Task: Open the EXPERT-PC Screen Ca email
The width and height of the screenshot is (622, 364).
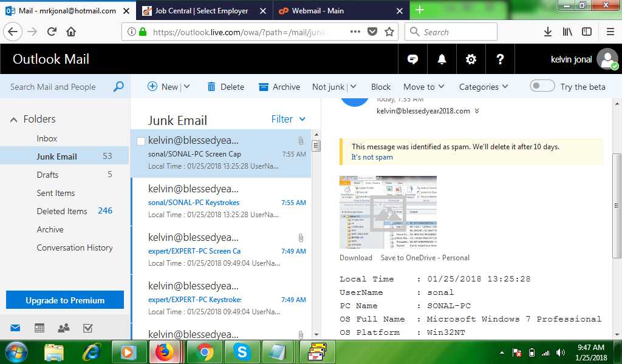Action: 221,251
